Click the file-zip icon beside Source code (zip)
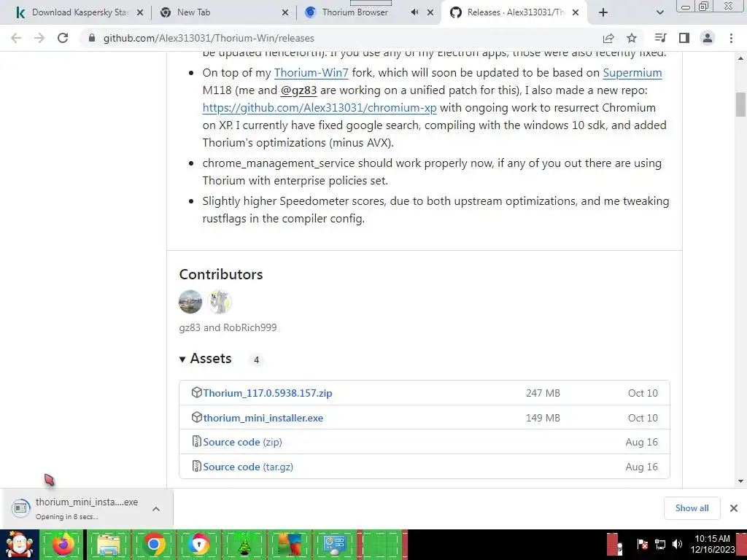This screenshot has height=560, width=747. (196, 441)
